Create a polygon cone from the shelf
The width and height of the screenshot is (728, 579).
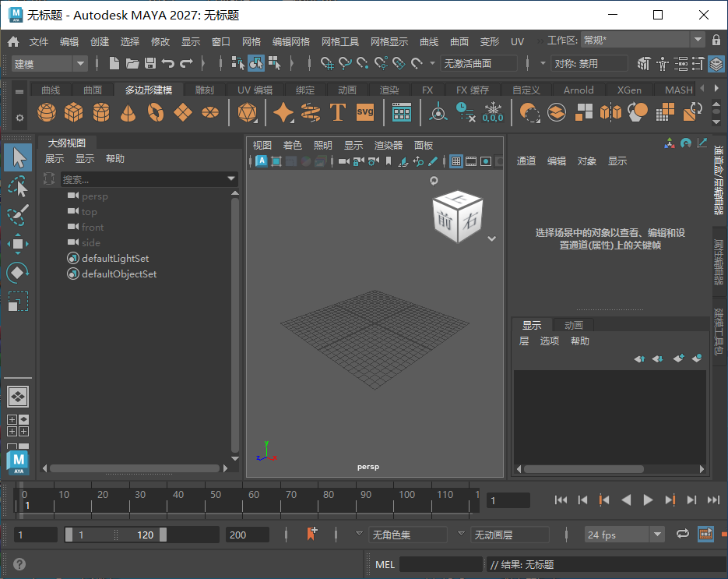coord(128,113)
